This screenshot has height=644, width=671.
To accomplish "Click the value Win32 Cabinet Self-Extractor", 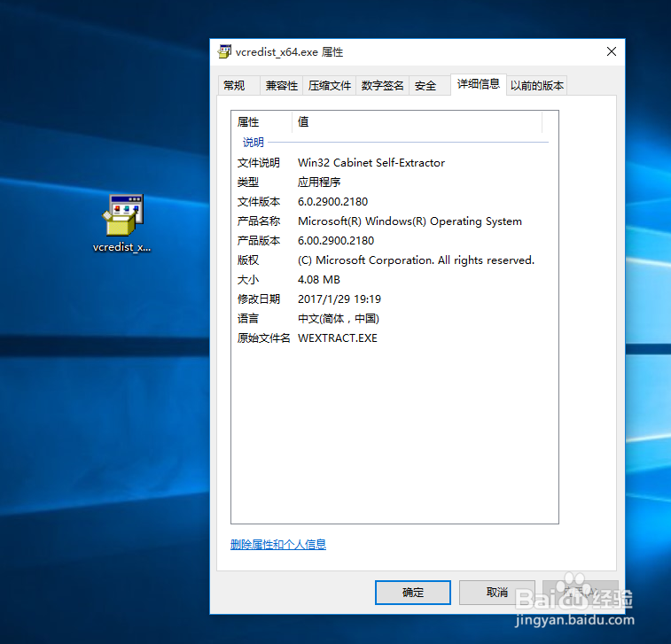I will click(x=371, y=162).
